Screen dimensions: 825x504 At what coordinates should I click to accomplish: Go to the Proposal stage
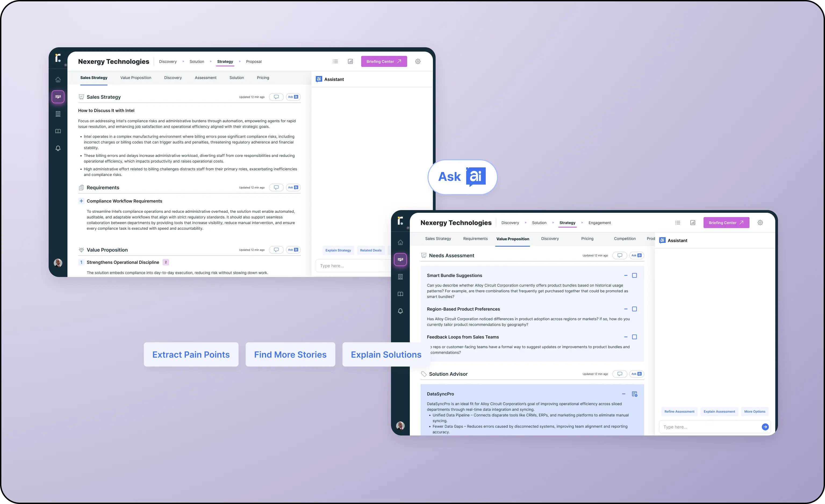pyautogui.click(x=254, y=62)
